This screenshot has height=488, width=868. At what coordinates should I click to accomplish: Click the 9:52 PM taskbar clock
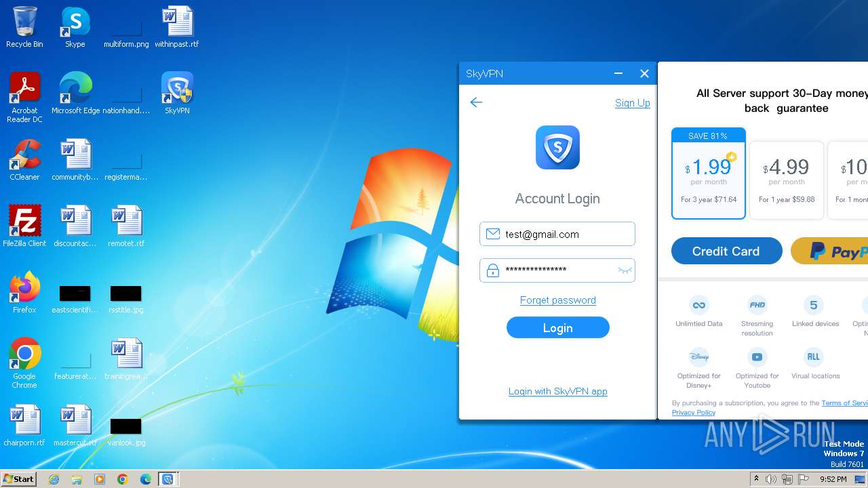833,479
